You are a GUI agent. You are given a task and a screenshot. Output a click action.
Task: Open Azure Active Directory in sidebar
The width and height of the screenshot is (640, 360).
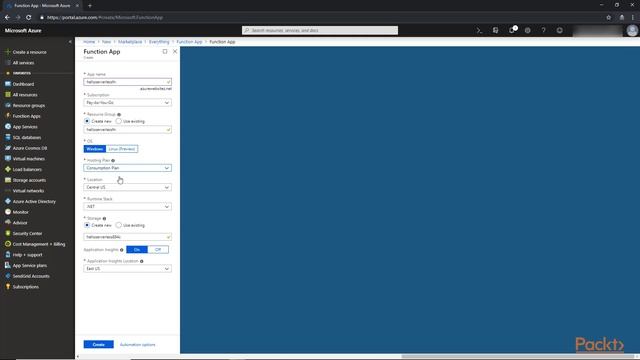[30, 202]
